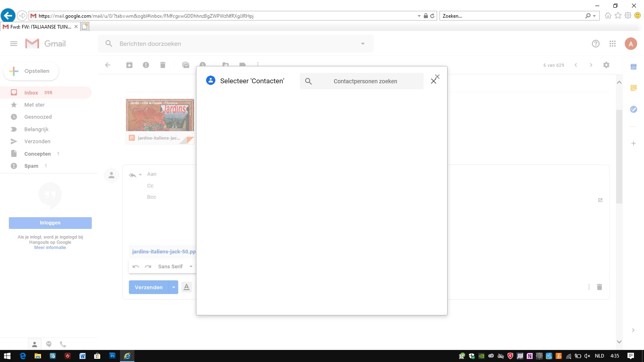Open the Google apps grid icon
This screenshot has width=644, height=362.
point(612,44)
